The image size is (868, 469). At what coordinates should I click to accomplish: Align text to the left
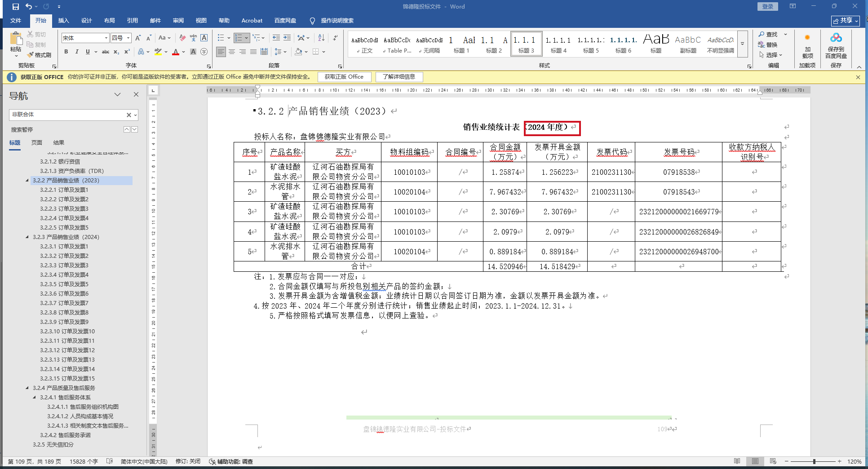point(221,52)
